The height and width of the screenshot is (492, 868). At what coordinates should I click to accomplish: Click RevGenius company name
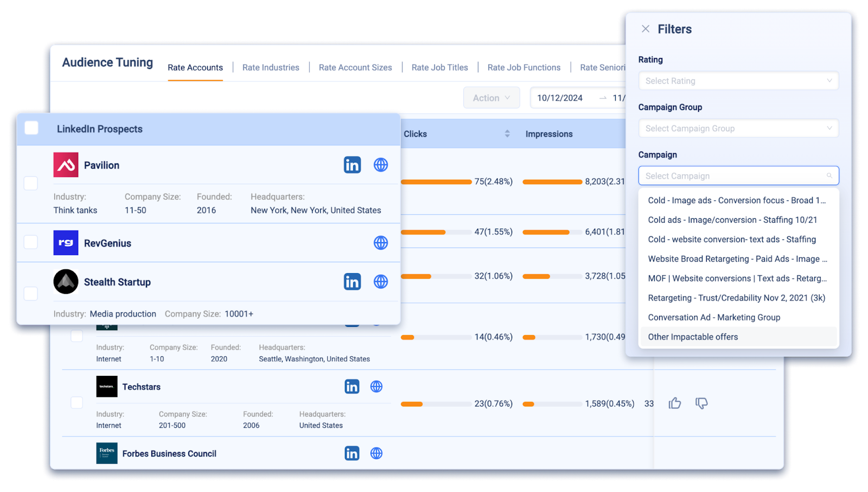(107, 243)
